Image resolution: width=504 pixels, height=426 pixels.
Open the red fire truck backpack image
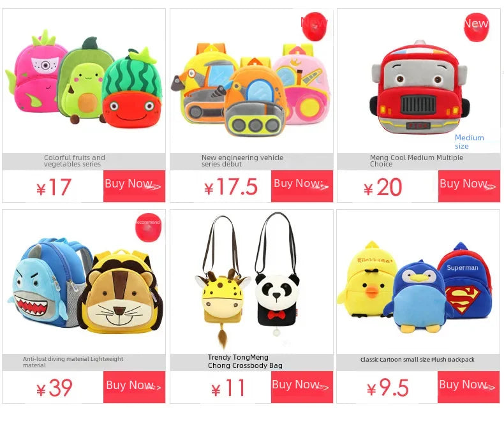(418, 87)
